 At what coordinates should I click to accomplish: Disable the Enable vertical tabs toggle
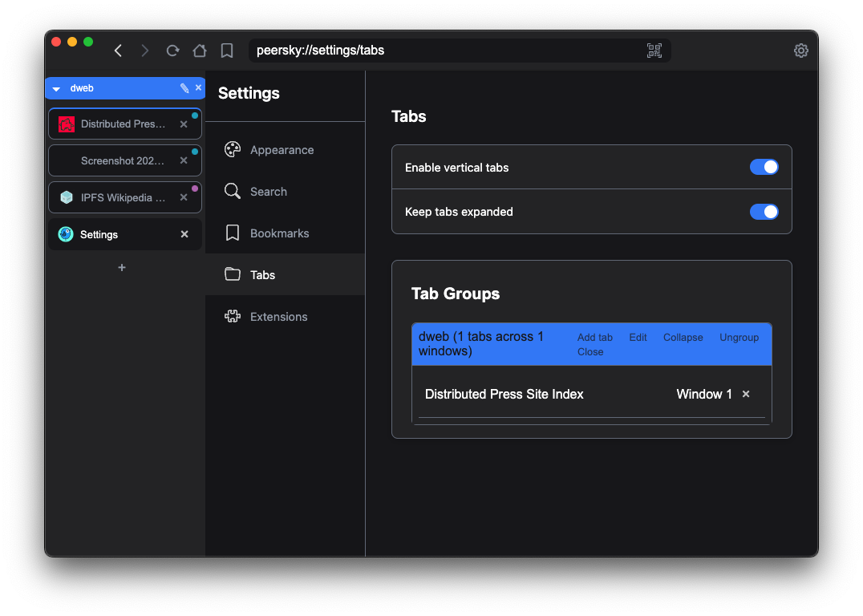click(x=764, y=167)
